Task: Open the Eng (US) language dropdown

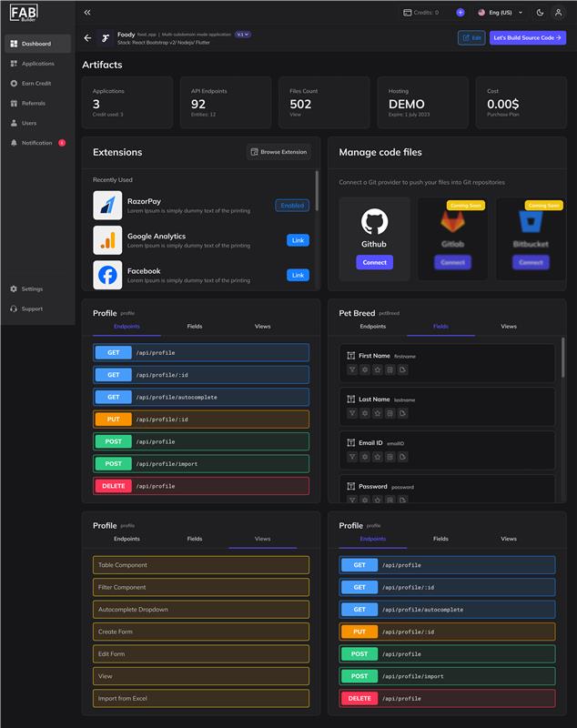Action: coord(500,13)
